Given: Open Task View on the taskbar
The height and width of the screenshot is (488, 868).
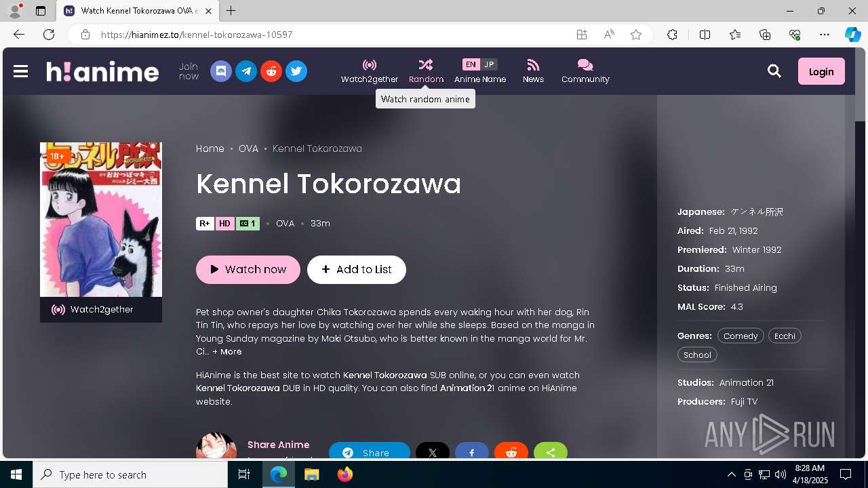Looking at the screenshot, I should [x=244, y=474].
